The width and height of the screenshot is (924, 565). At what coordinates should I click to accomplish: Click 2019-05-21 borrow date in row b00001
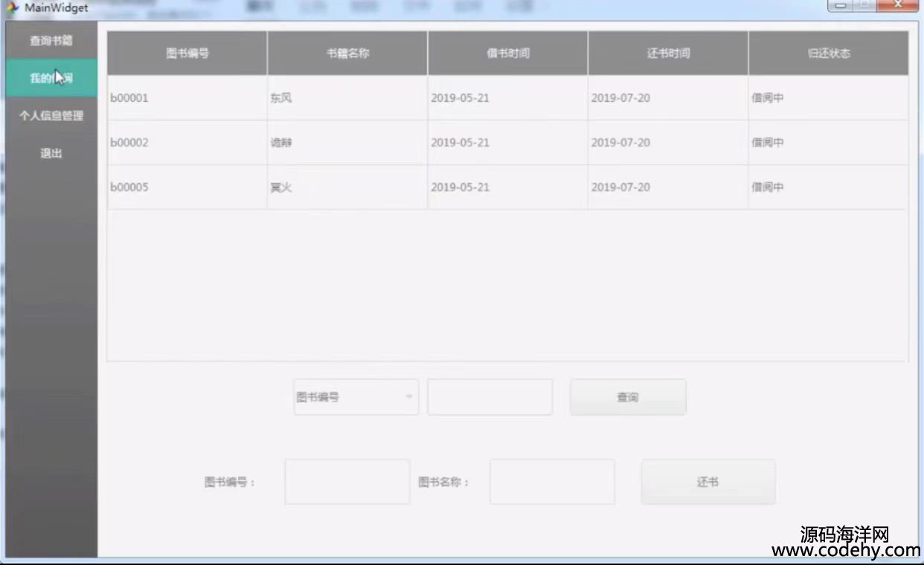(x=508, y=97)
